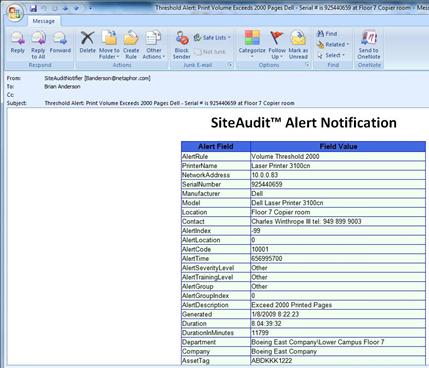
Task: Open Other Actions menu
Action: click(x=154, y=45)
